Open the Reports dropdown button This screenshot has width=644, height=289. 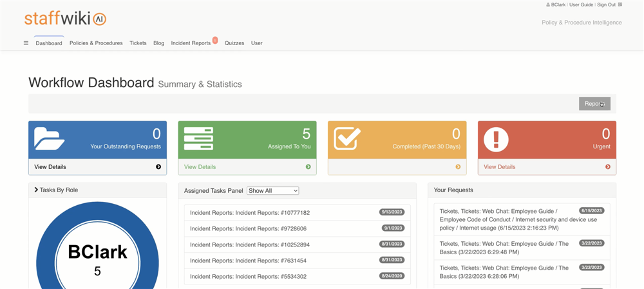594,104
